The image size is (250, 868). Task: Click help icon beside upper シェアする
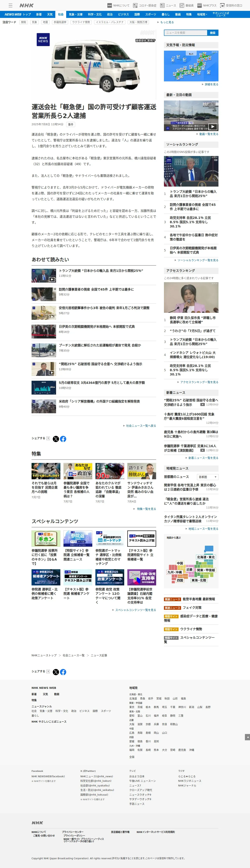click(x=48, y=438)
